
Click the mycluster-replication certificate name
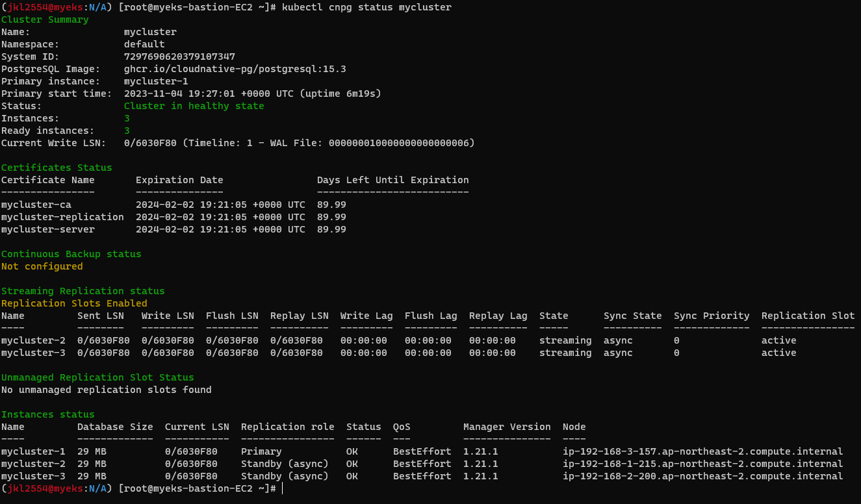(62, 217)
